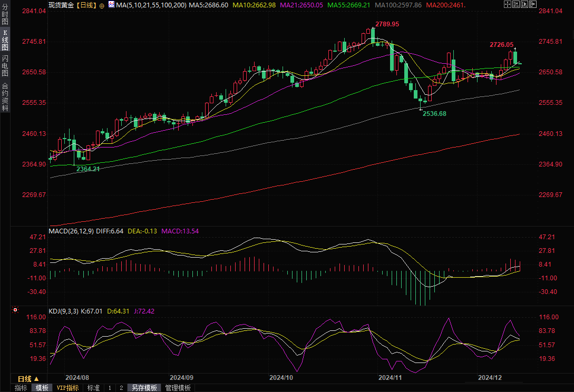Click the third top-right icon with play arrow
The height and width of the screenshot is (392, 574).
click(x=524, y=4)
